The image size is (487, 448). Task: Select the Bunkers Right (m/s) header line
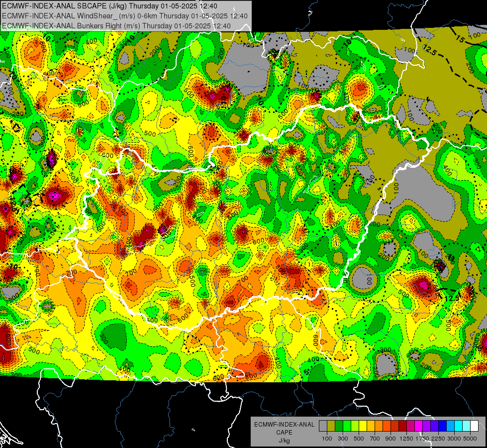[x=116, y=26]
